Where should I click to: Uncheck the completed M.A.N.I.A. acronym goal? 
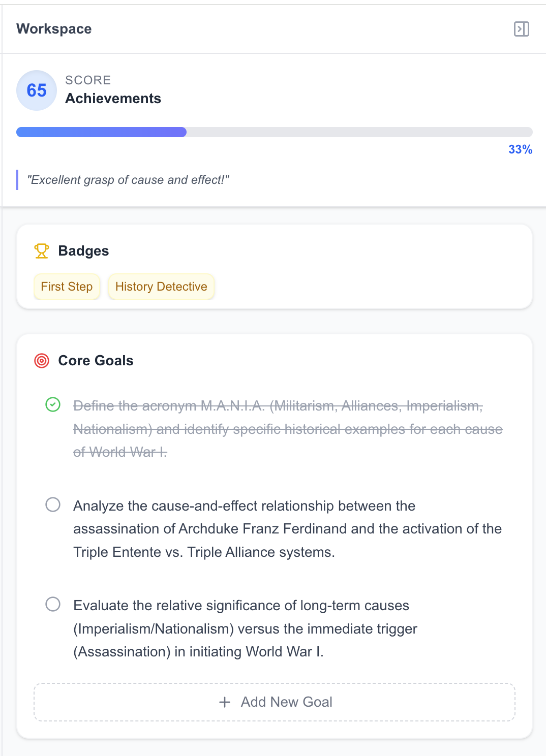(53, 405)
